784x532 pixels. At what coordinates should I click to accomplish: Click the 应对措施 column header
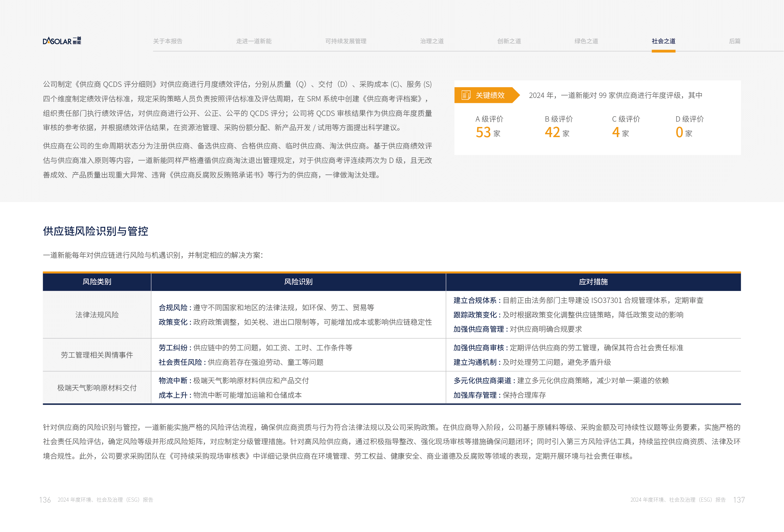click(593, 282)
